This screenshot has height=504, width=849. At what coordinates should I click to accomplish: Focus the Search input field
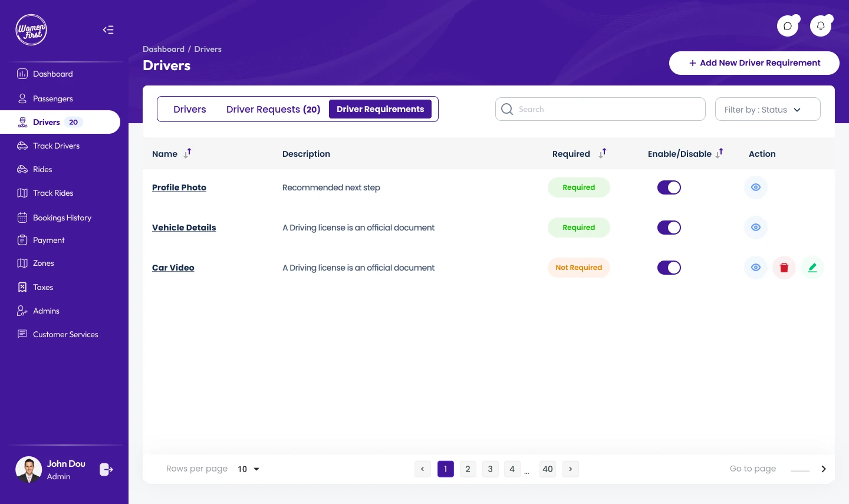pos(600,109)
